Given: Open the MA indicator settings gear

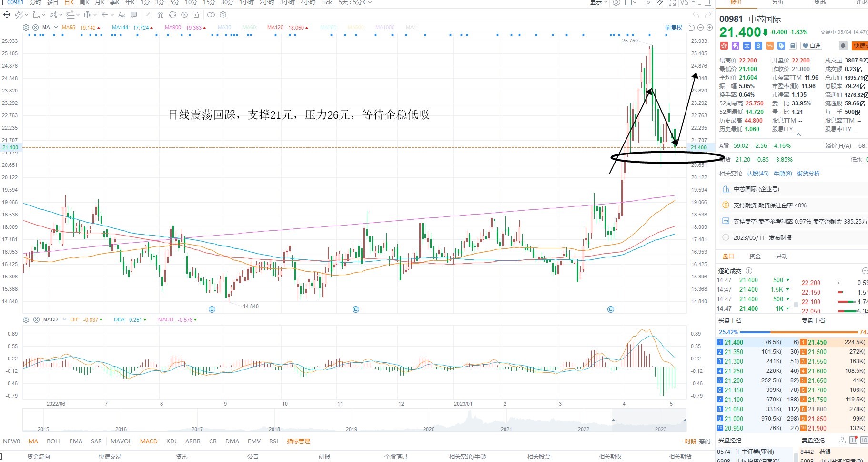Looking at the screenshot, I should 26,27.
